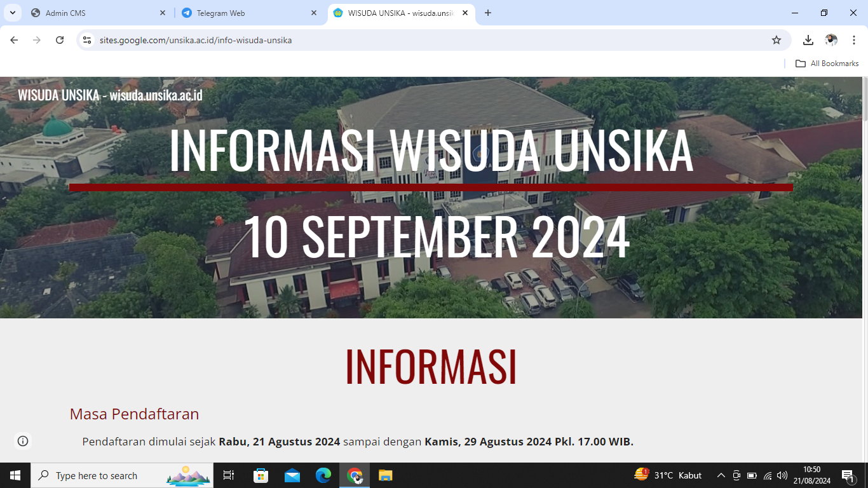Open the Chrome downloads icon
The image size is (868, 488).
pos(808,40)
